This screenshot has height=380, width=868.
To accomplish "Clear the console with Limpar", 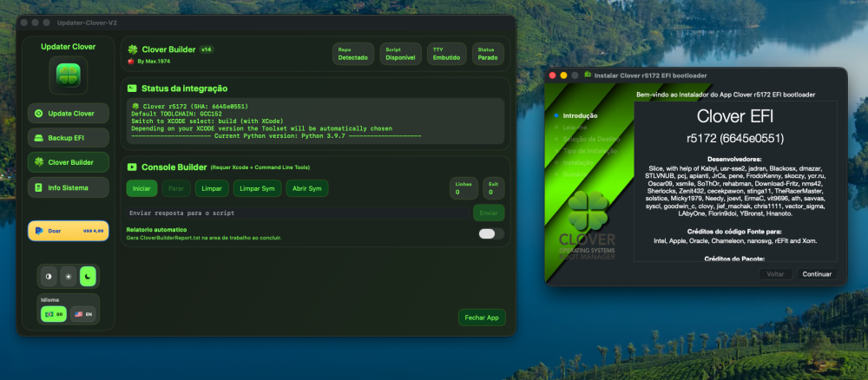I will (212, 188).
